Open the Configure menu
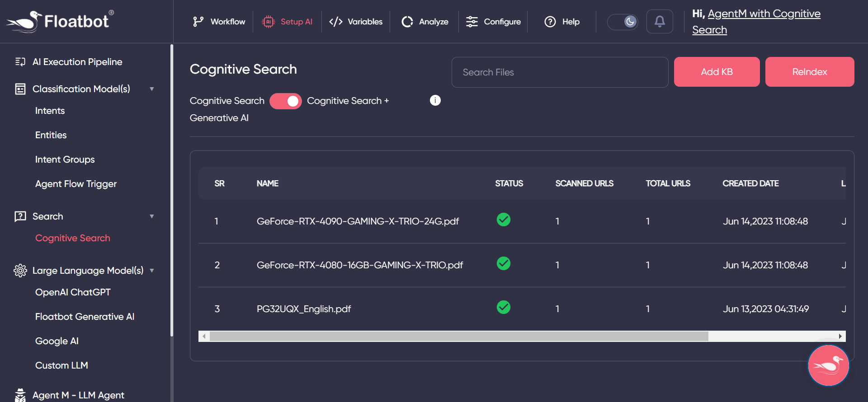 click(494, 22)
